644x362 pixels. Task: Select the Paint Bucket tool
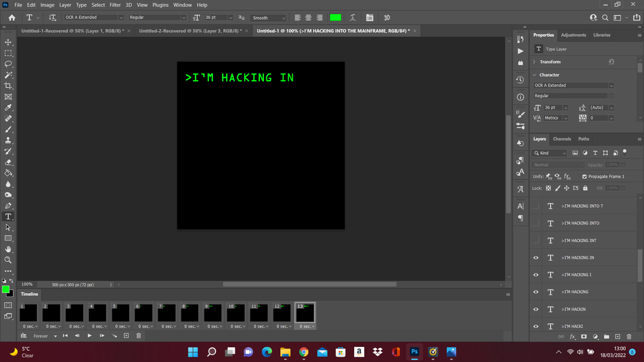[x=8, y=173]
